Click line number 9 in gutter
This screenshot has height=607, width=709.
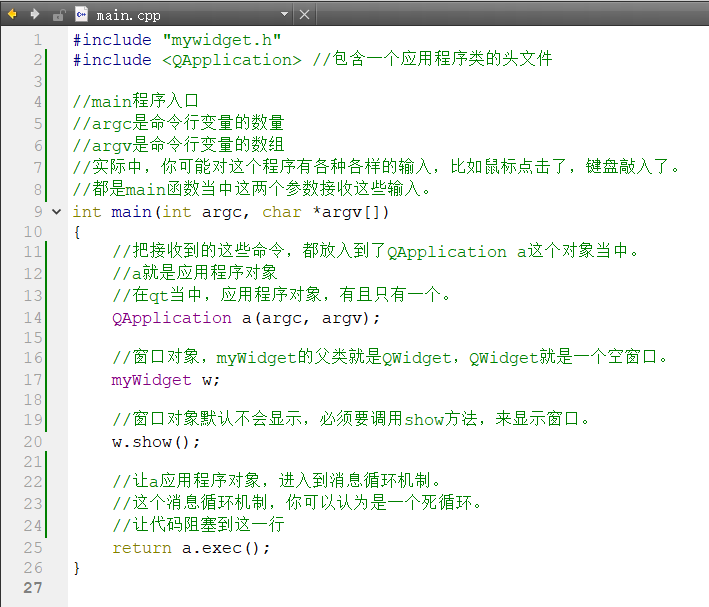pyautogui.click(x=38, y=211)
